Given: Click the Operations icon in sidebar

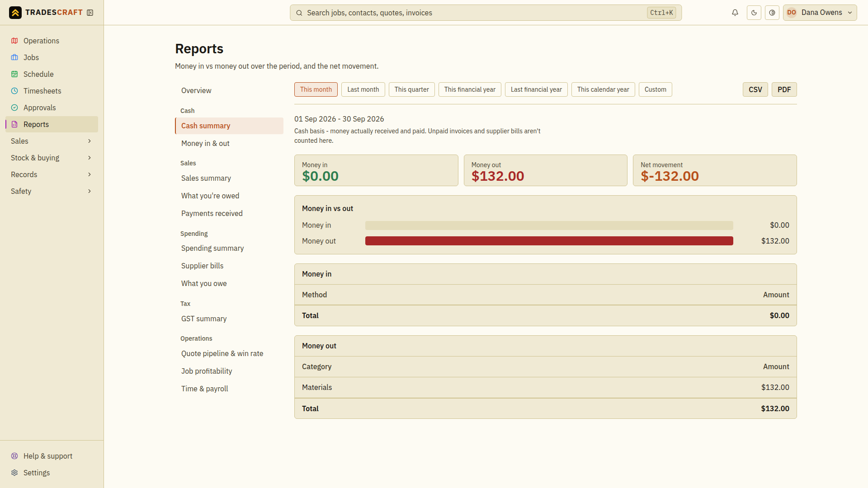Looking at the screenshot, I should point(14,41).
